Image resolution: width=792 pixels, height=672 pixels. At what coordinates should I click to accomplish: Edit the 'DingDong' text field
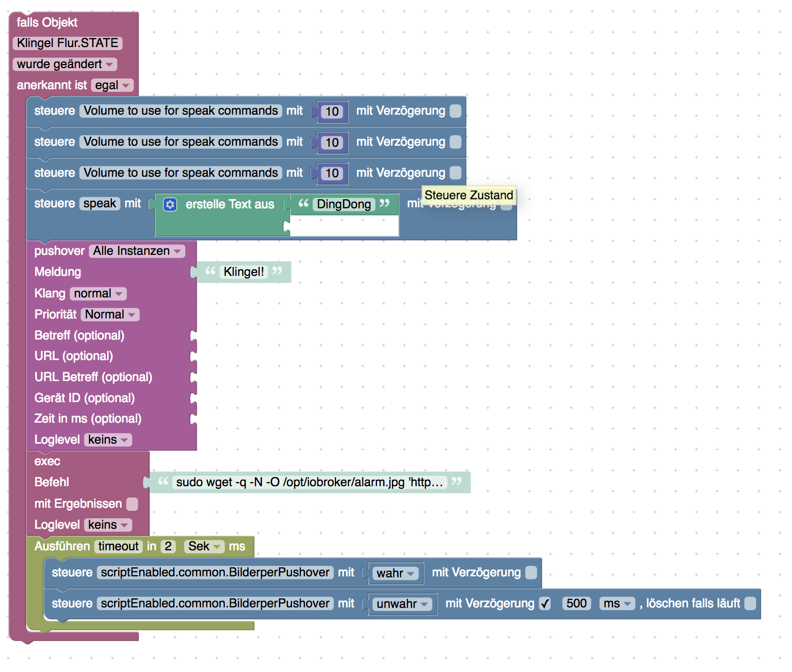click(x=344, y=204)
